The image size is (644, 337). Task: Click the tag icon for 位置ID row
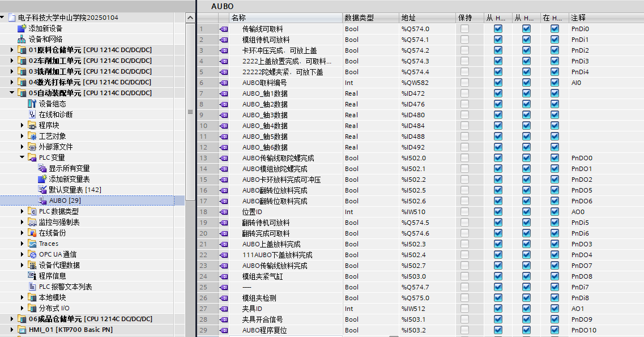pyautogui.click(x=224, y=212)
